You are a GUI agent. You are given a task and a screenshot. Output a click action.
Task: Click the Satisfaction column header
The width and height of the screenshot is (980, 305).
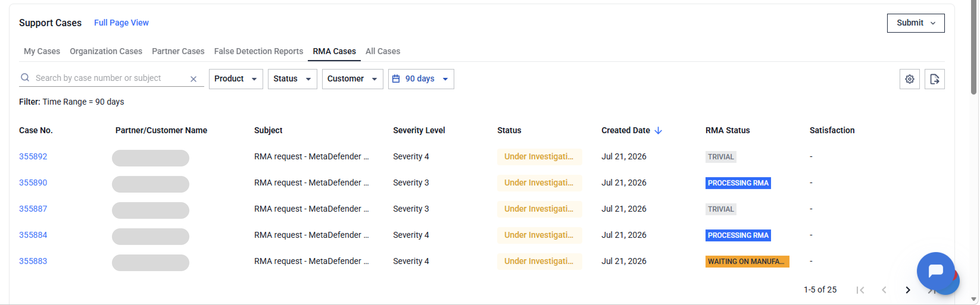pos(832,130)
